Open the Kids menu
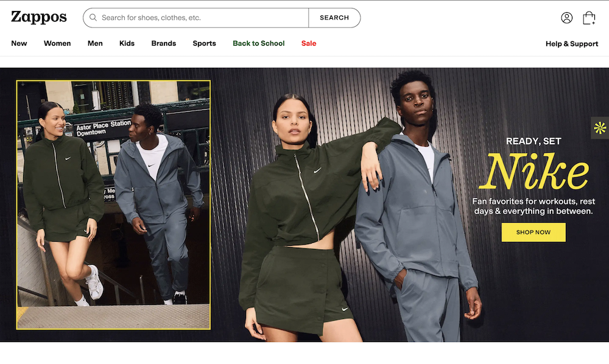The height and width of the screenshot is (364, 609). point(127,43)
